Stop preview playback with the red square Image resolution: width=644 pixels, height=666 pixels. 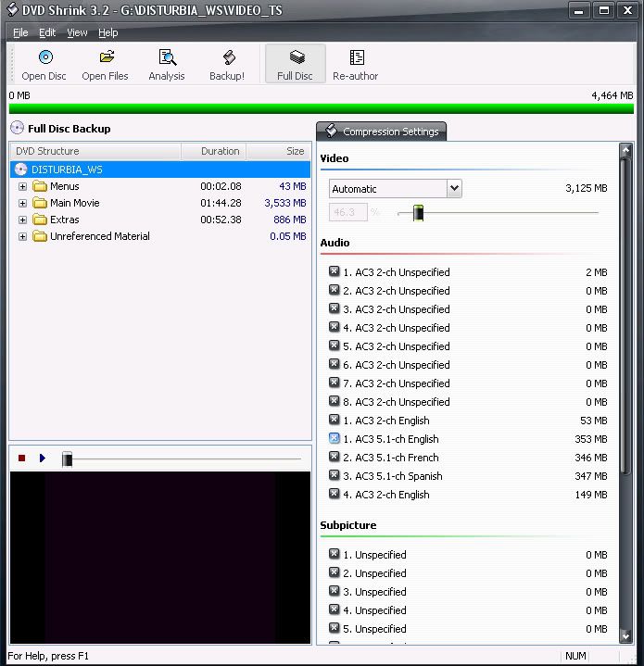(x=21, y=458)
